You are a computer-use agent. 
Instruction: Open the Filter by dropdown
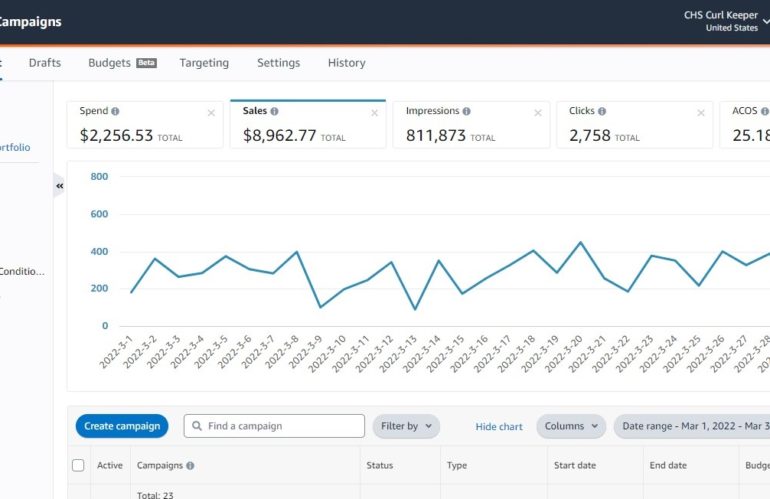pos(406,426)
